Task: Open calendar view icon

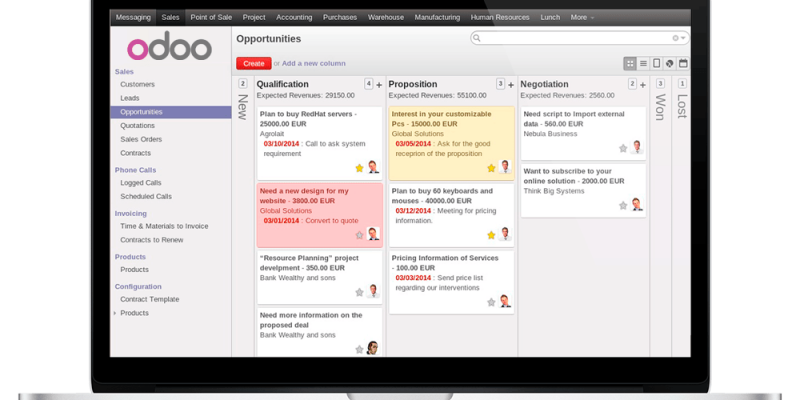Action: tap(683, 63)
